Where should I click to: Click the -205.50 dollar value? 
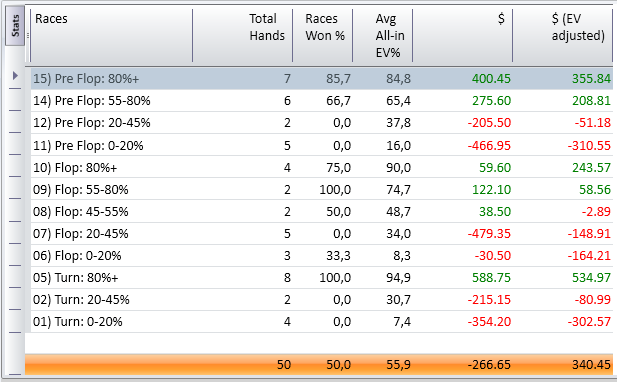click(x=489, y=123)
